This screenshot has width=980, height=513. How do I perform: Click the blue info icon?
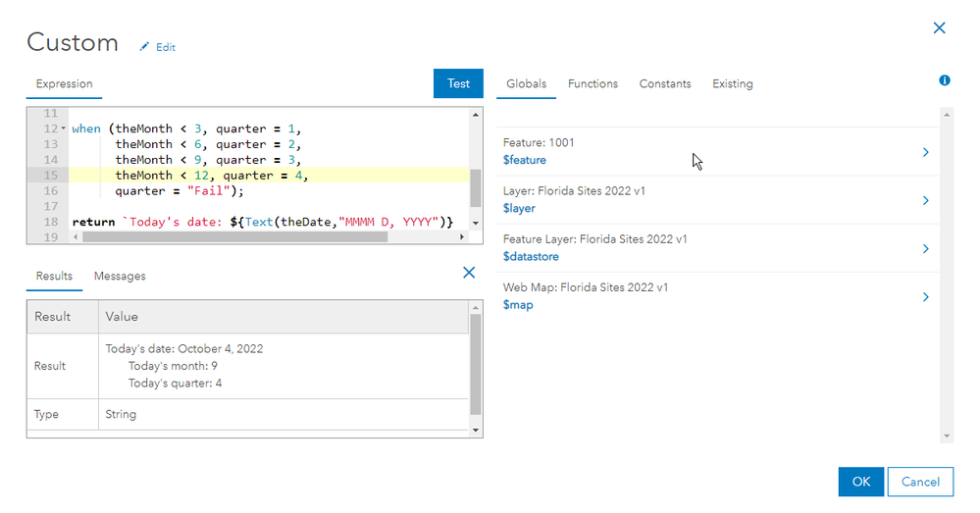945,80
